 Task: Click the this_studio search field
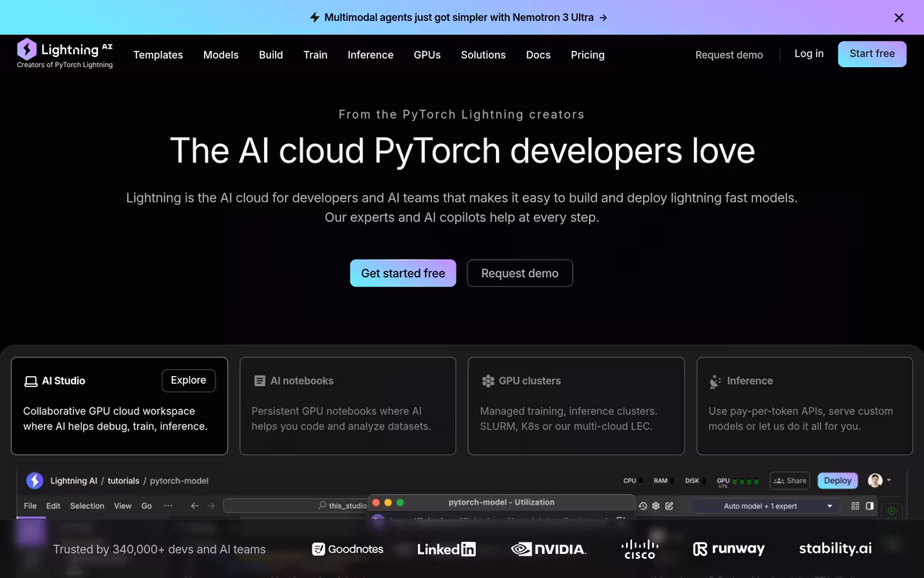tap(296, 506)
